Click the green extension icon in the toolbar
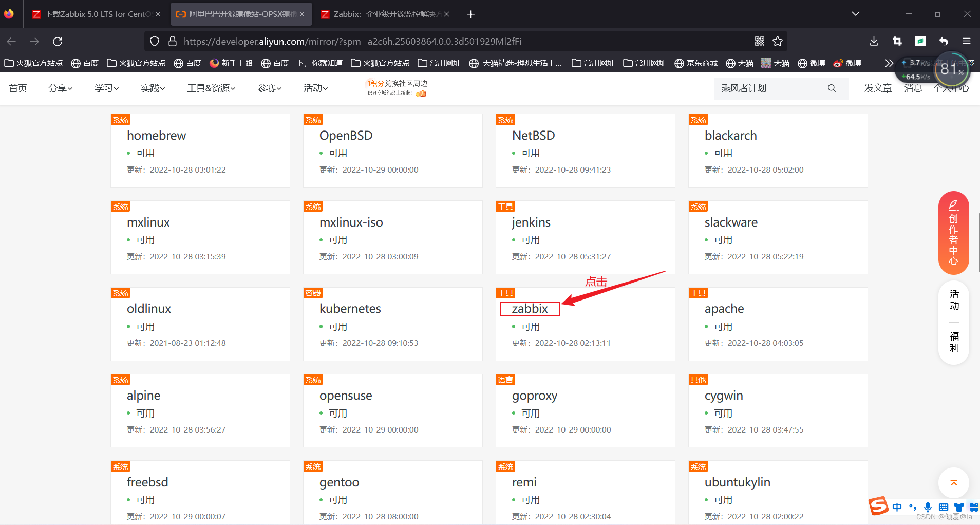Image resolution: width=980 pixels, height=525 pixels. tap(920, 41)
